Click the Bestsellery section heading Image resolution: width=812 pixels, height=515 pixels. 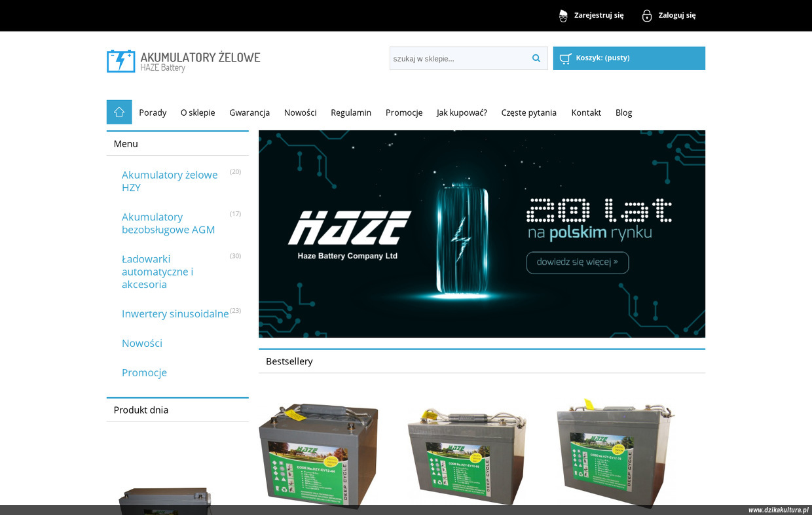pyautogui.click(x=289, y=361)
